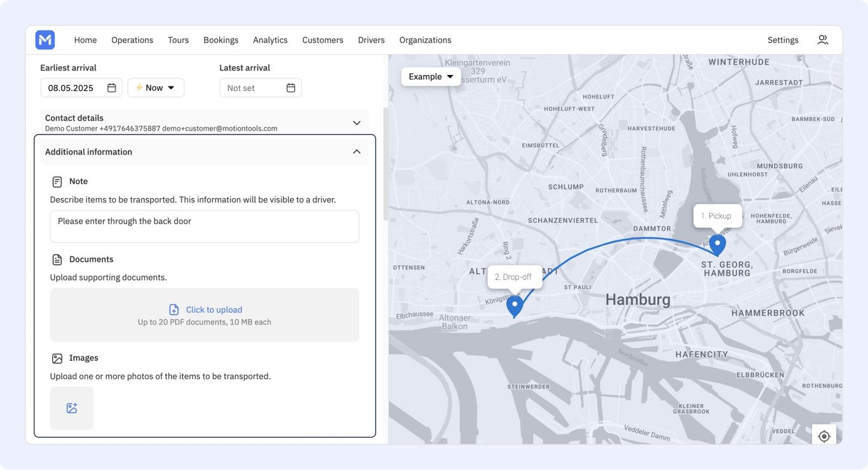Collapse the Additional information section
This screenshot has height=470, width=868.
coord(356,152)
